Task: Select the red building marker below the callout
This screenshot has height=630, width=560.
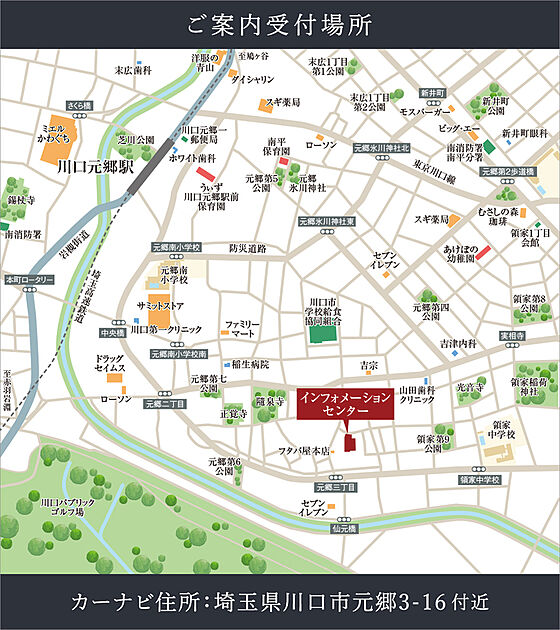Action: point(349,443)
